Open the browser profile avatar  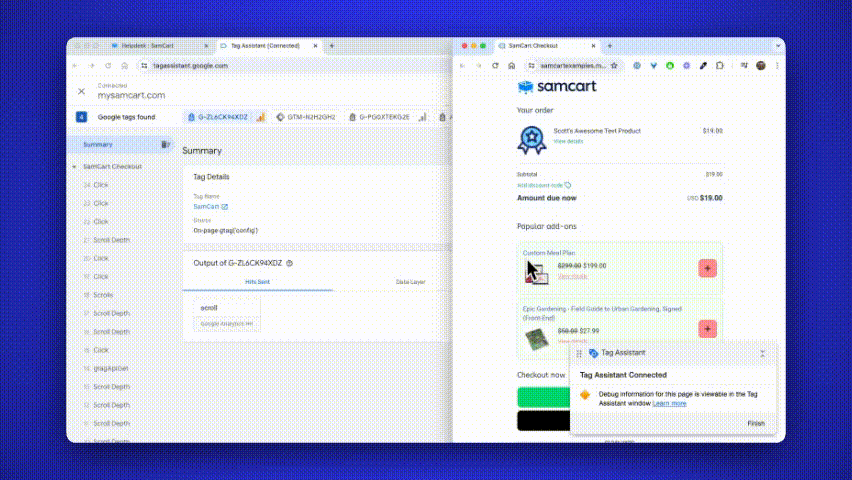click(x=761, y=66)
